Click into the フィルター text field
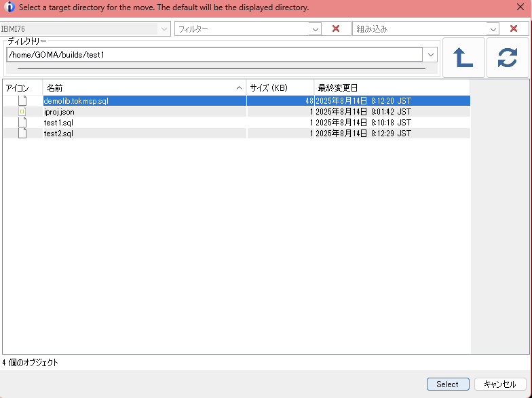532x398 pixels. point(242,29)
